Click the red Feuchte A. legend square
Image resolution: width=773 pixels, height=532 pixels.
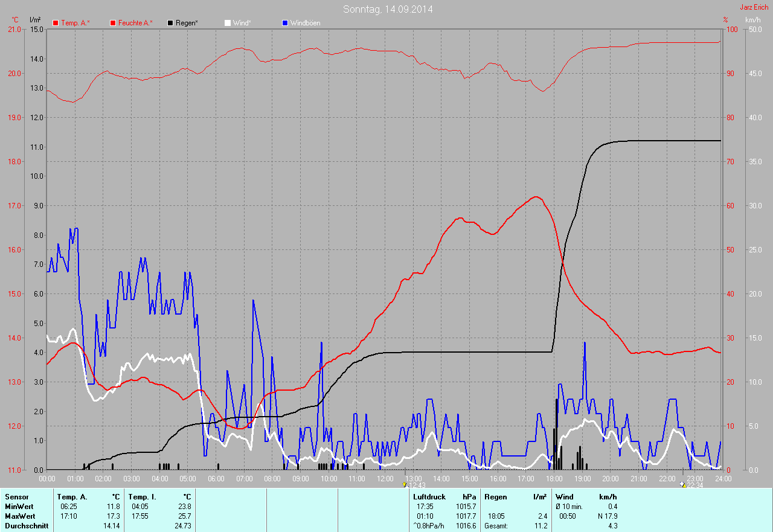coord(113,23)
